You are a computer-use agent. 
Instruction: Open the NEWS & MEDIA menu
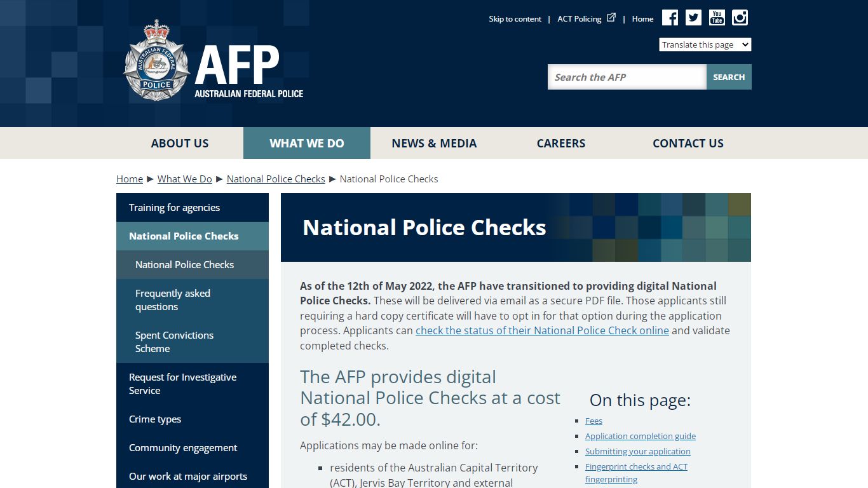pyautogui.click(x=434, y=143)
